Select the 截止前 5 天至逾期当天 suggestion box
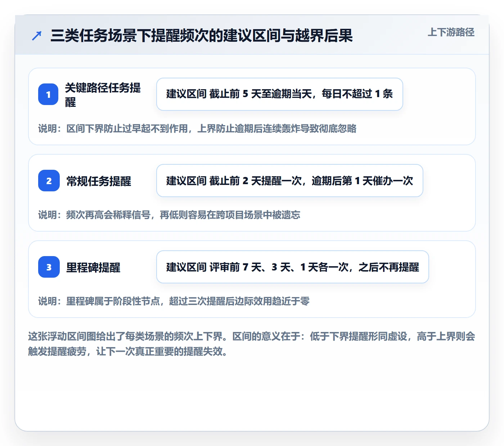 point(280,94)
